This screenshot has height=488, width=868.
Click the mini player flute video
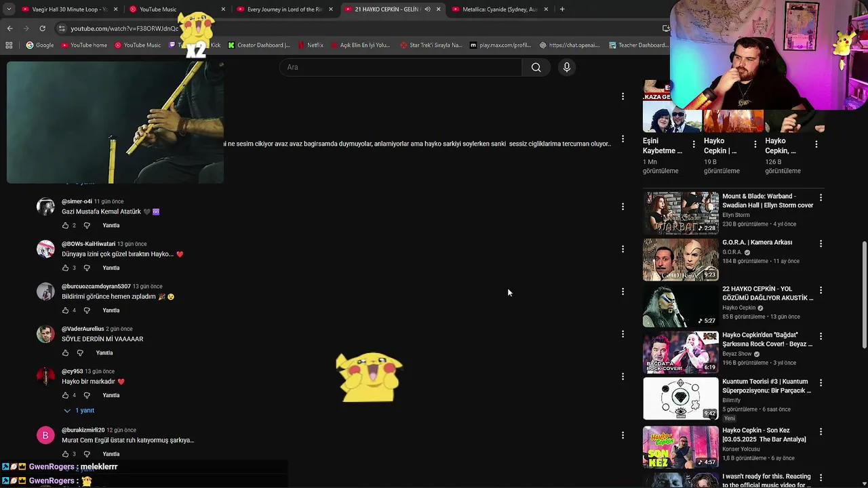tap(115, 122)
